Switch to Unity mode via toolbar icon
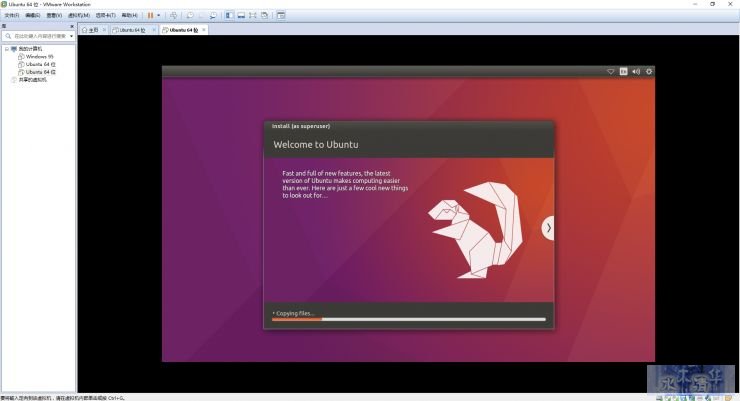740x401 pixels. [265, 16]
